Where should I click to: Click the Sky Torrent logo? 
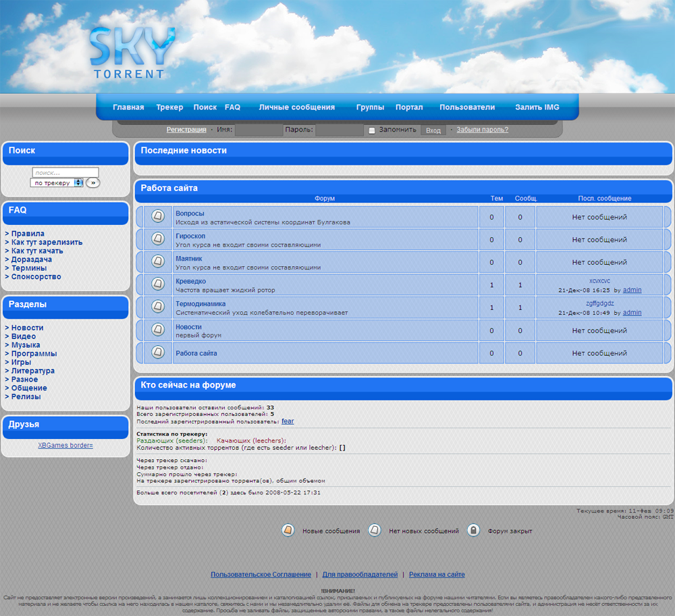[x=132, y=54]
